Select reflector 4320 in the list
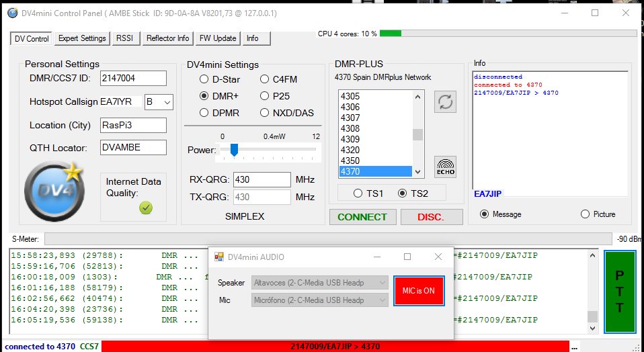This screenshot has height=352, width=644. 375,150
